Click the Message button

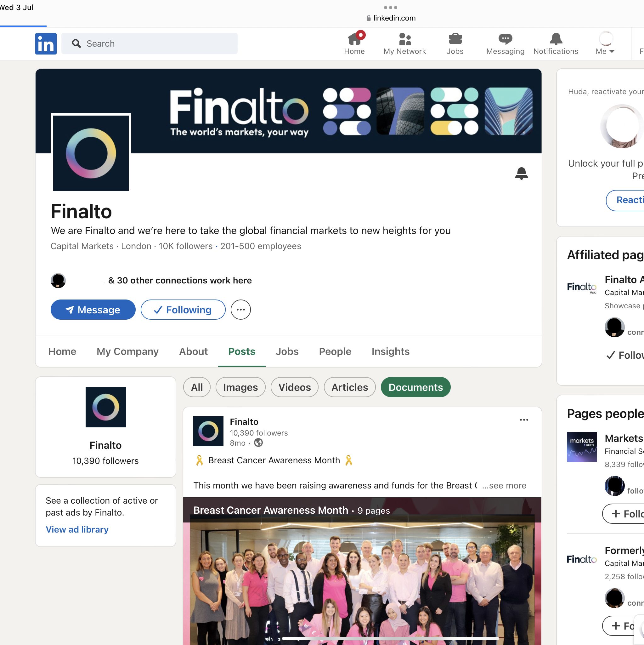point(93,310)
